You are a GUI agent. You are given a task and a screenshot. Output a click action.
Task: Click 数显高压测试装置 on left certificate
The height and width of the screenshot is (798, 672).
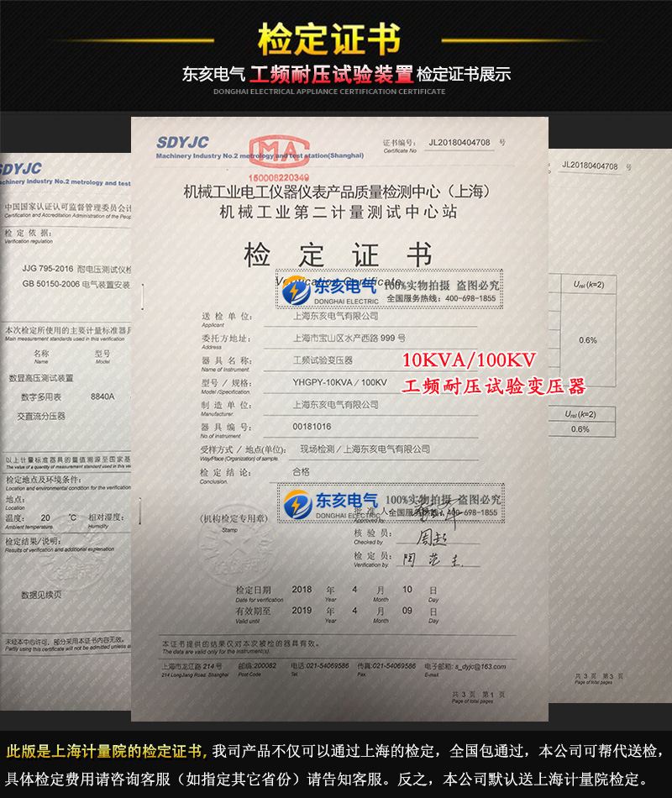coord(41,378)
